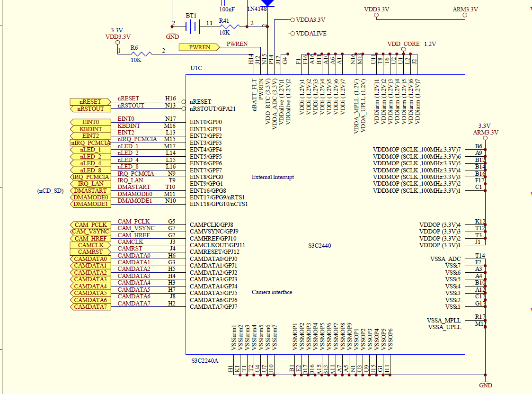Click the EINT8/GPG0 pin name

(206, 177)
